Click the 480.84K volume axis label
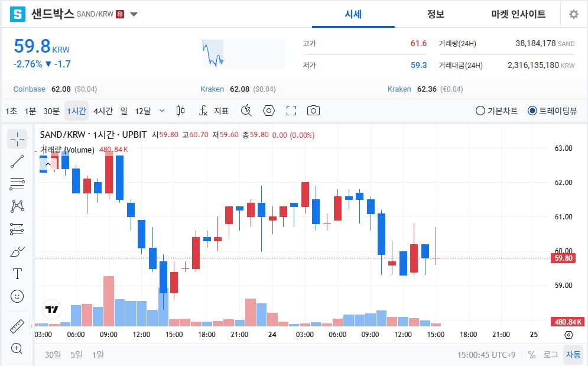Screen dimensions: 588x366 click(568, 322)
